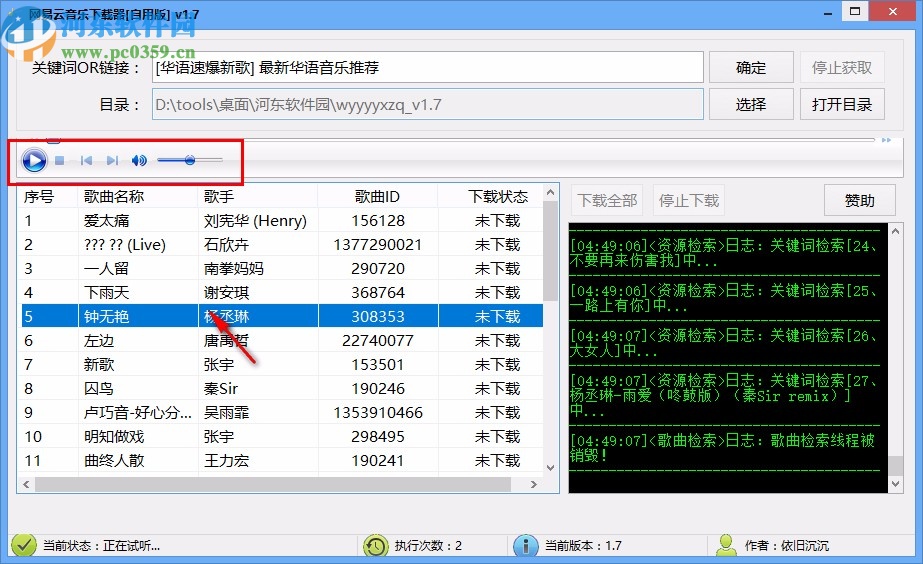Click log panel scrollbar thumb

[895, 466]
